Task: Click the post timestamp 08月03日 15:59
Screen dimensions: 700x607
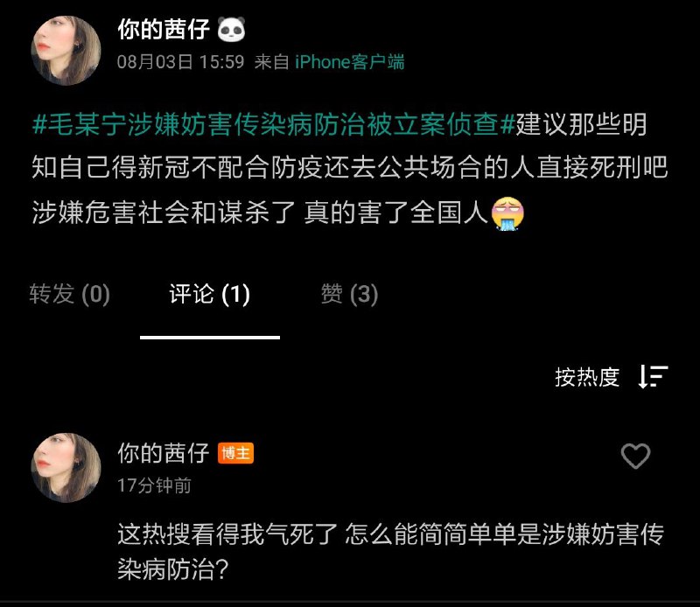Action: pos(181,62)
